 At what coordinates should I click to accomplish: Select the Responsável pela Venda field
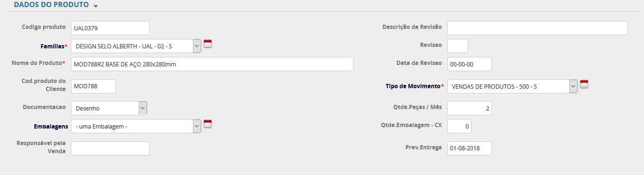point(110,148)
